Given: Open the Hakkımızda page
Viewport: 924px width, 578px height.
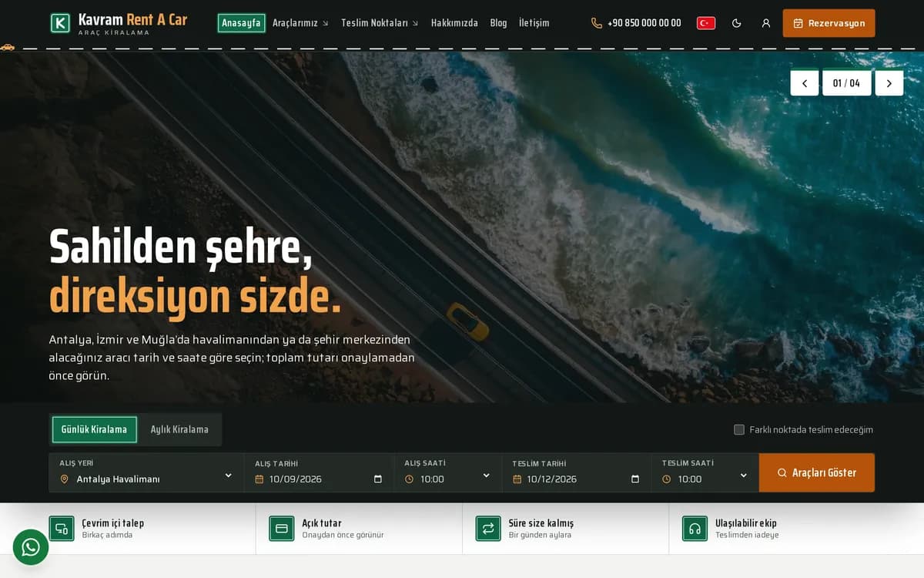Looking at the screenshot, I should pyautogui.click(x=454, y=23).
